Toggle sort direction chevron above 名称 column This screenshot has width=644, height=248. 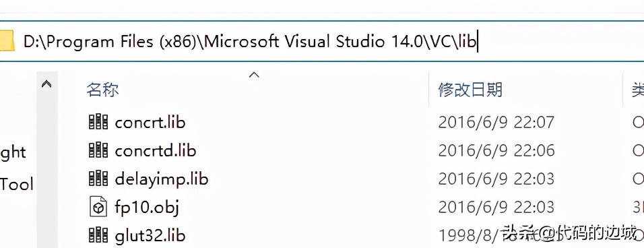click(255, 75)
